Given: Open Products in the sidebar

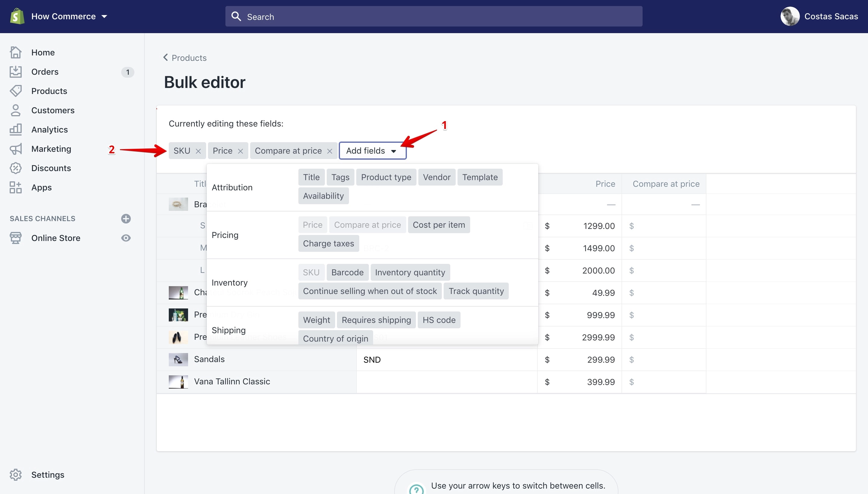Looking at the screenshot, I should 49,91.
